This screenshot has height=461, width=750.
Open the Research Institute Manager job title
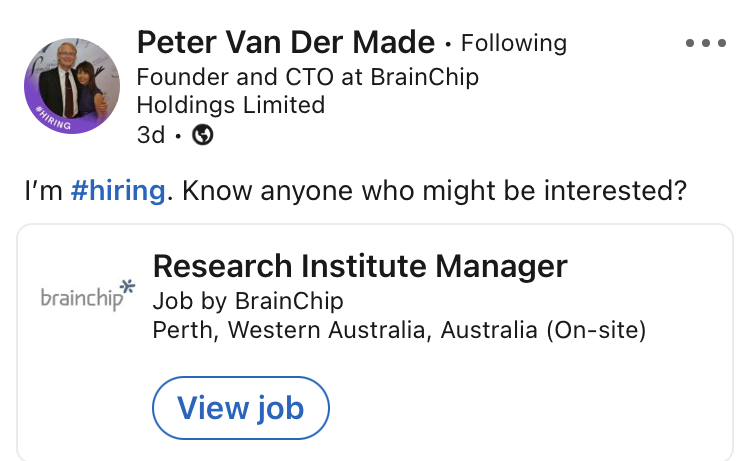pyautogui.click(x=360, y=266)
